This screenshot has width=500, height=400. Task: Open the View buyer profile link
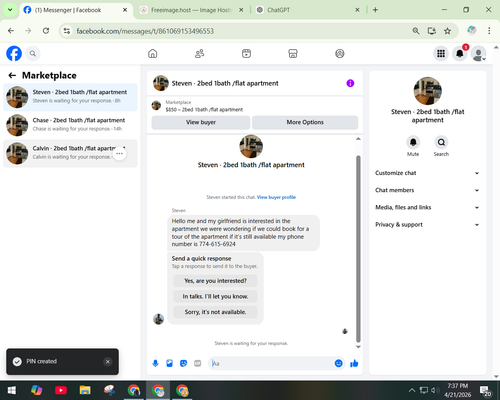(276, 197)
